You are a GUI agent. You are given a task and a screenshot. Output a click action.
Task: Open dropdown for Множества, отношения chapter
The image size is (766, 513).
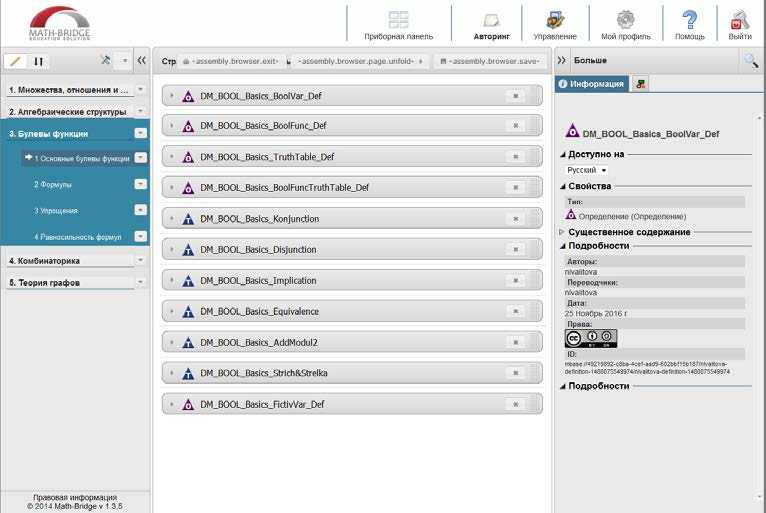(140, 89)
